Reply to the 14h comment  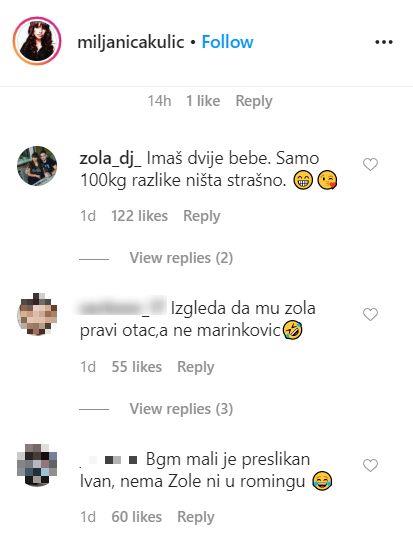coord(254,101)
